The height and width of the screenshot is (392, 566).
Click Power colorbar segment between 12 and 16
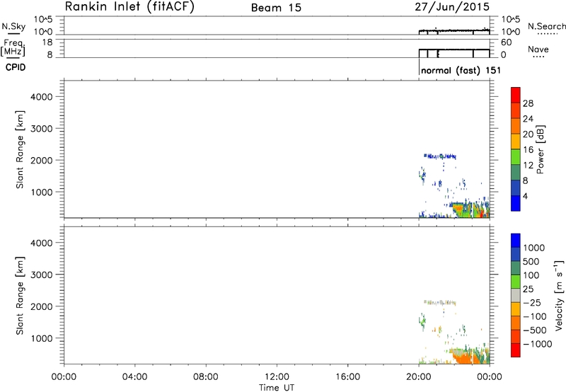(516, 156)
